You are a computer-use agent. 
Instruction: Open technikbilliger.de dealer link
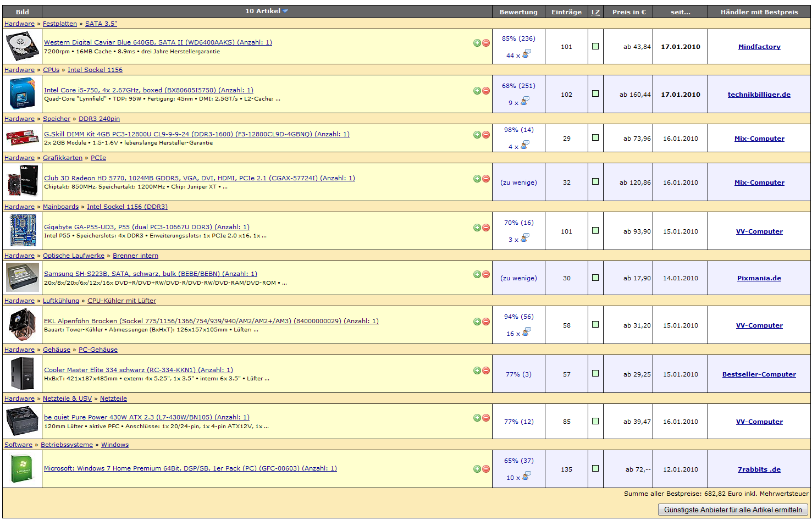click(x=759, y=95)
